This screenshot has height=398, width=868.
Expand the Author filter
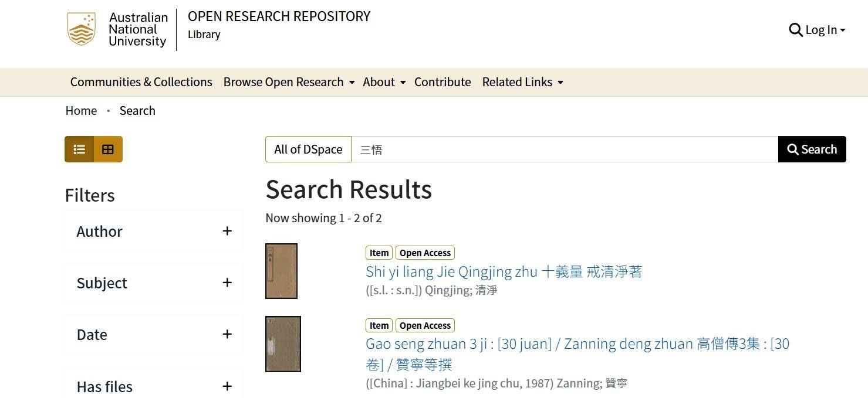[x=154, y=231]
